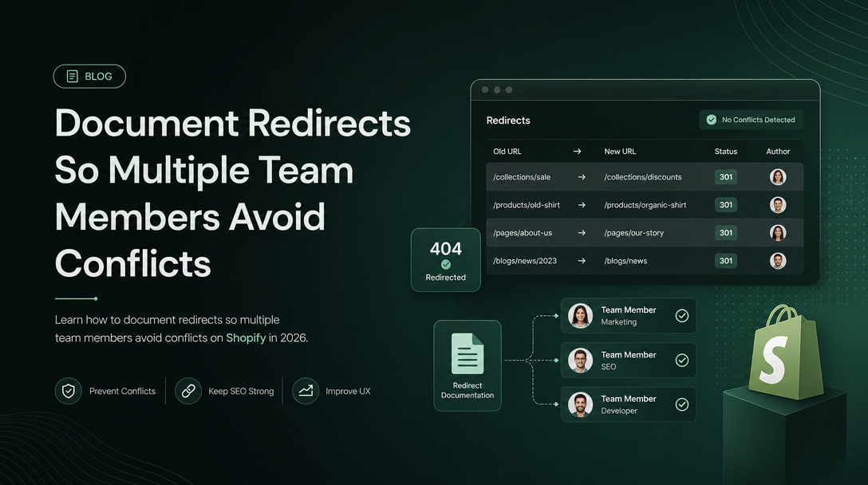Image resolution: width=868 pixels, height=485 pixels.
Task: Click the arrow in /pages/about-us row
Action: (x=582, y=233)
